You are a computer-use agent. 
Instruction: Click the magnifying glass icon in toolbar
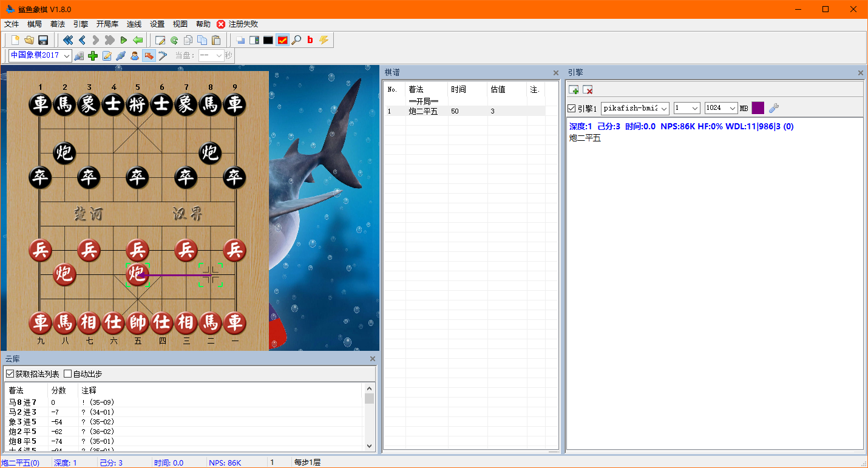point(296,40)
